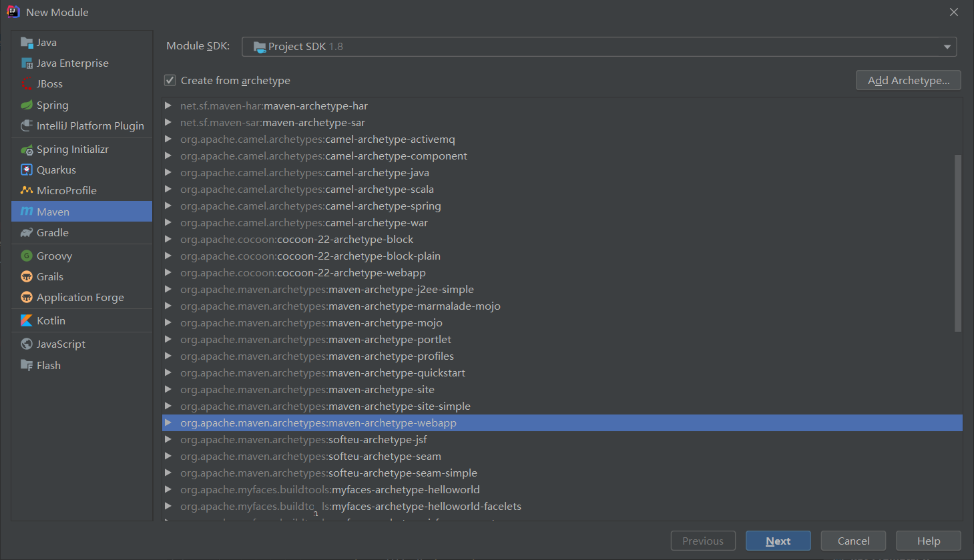Click the Cancel button
This screenshot has height=560, width=974.
coord(853,541)
